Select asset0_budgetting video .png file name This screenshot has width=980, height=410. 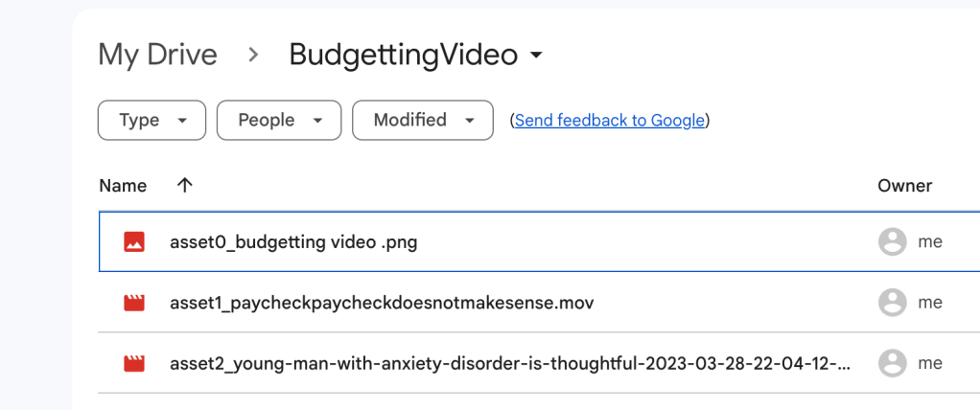pyautogui.click(x=293, y=241)
